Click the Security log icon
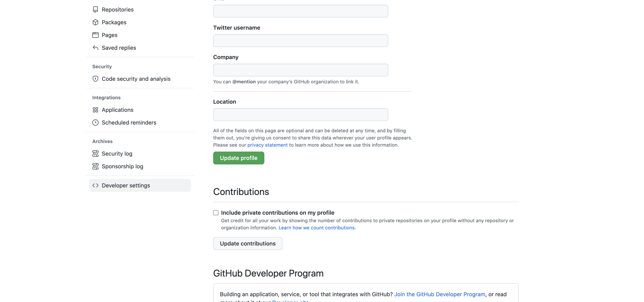The height and width of the screenshot is (302, 644). 95,154
